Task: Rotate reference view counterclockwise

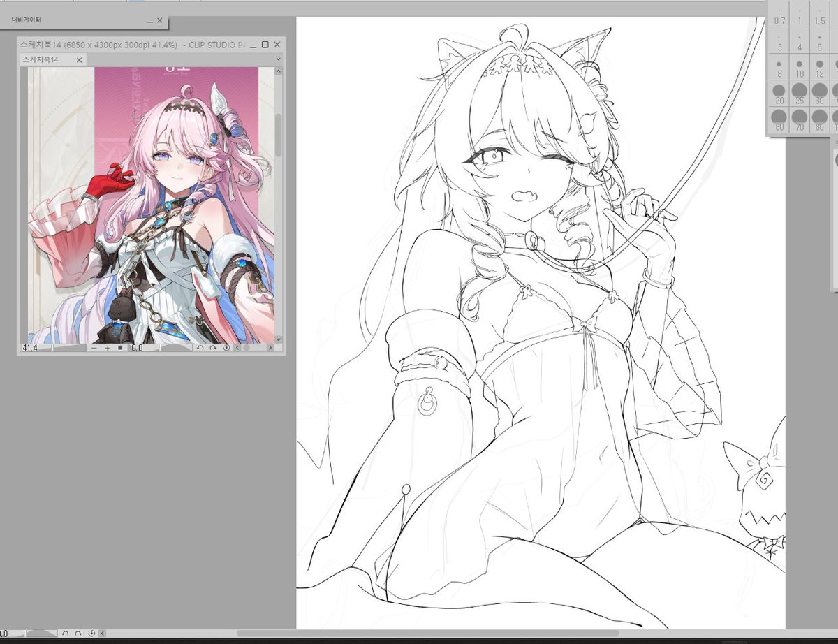Action: click(x=200, y=348)
